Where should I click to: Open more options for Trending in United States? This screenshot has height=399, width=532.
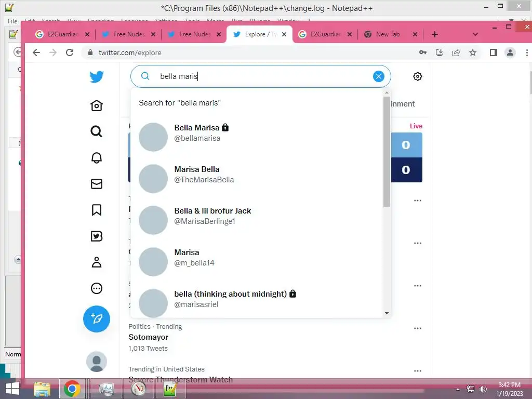(418, 371)
